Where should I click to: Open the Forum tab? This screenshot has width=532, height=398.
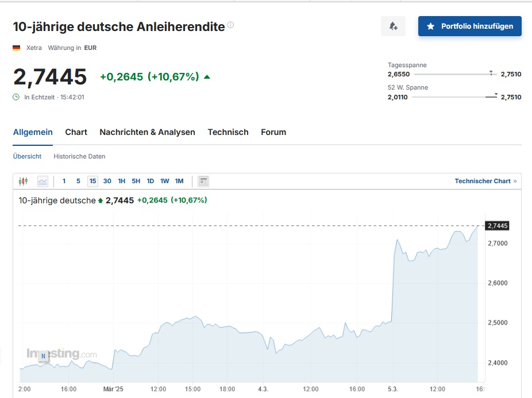pyautogui.click(x=273, y=132)
